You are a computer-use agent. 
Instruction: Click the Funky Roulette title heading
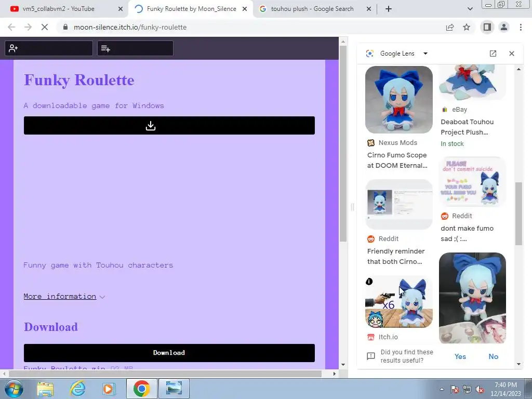click(79, 79)
